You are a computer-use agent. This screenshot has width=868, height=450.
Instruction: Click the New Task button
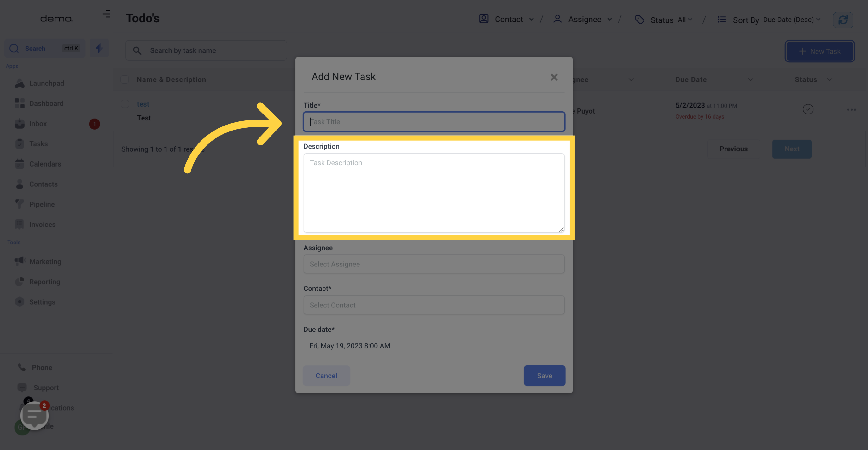pos(819,51)
